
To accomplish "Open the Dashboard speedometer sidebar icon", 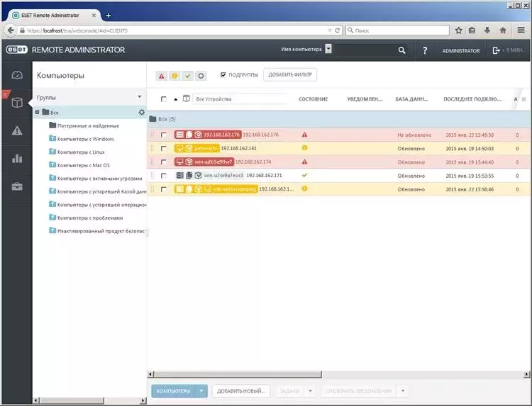I will pos(17,75).
